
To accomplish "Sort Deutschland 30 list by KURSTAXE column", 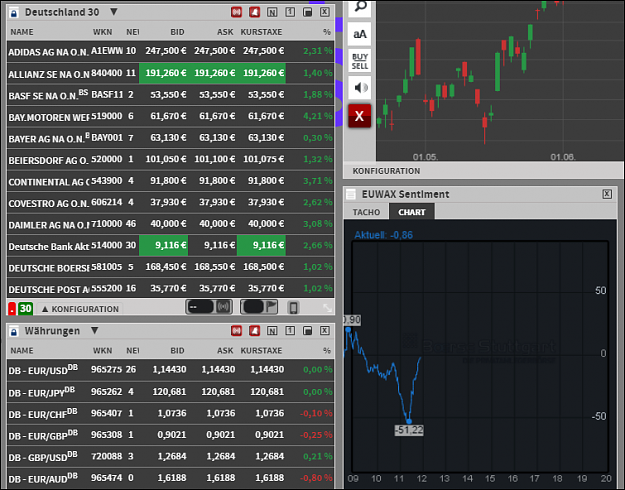I will click(x=261, y=32).
